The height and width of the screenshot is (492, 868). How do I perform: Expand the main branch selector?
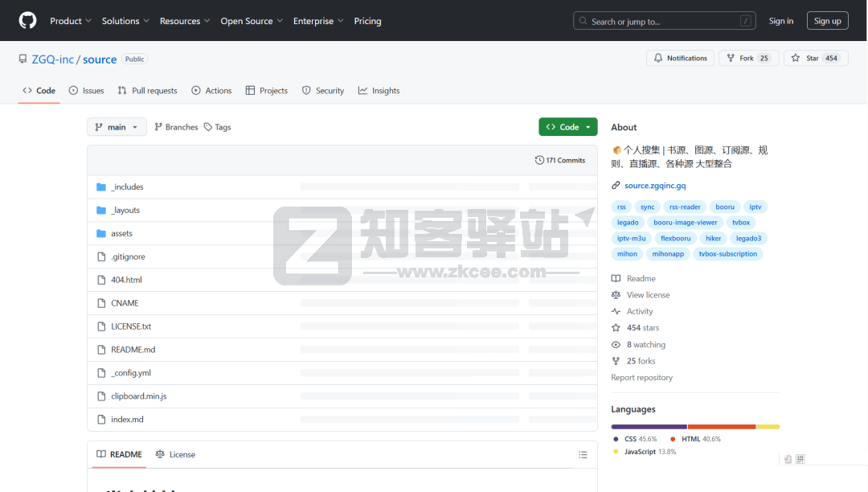117,127
